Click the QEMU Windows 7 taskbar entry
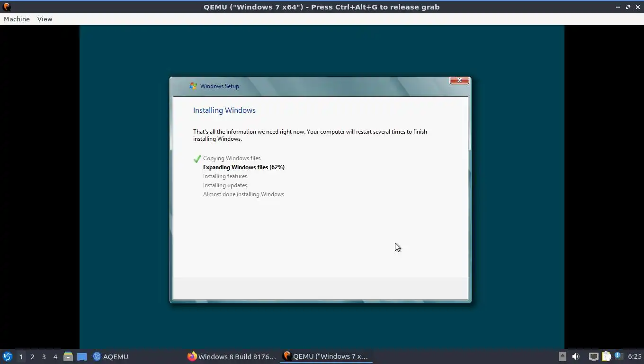Viewport: 644px width, 364px height. (x=326, y=356)
